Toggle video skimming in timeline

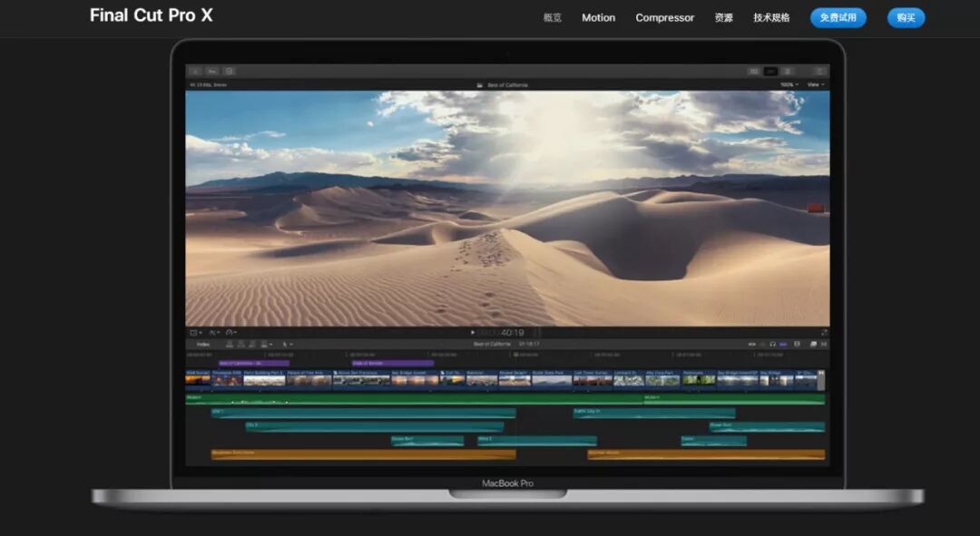(x=752, y=345)
